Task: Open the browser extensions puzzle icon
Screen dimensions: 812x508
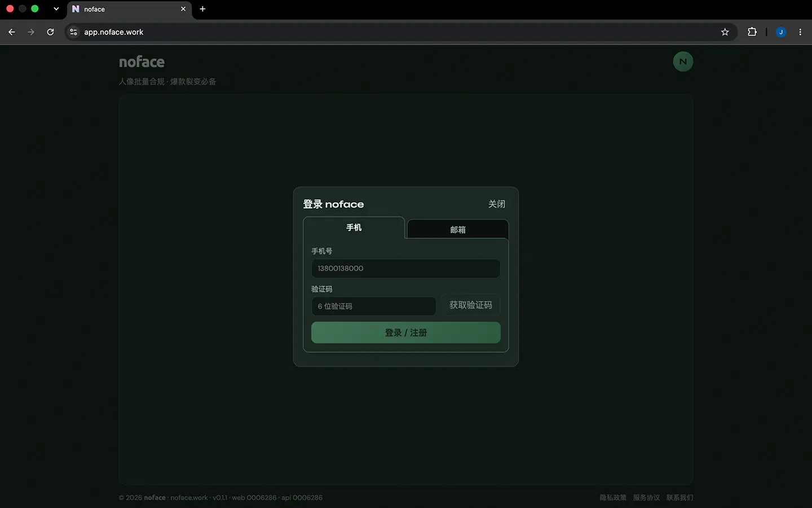Action: (x=752, y=32)
